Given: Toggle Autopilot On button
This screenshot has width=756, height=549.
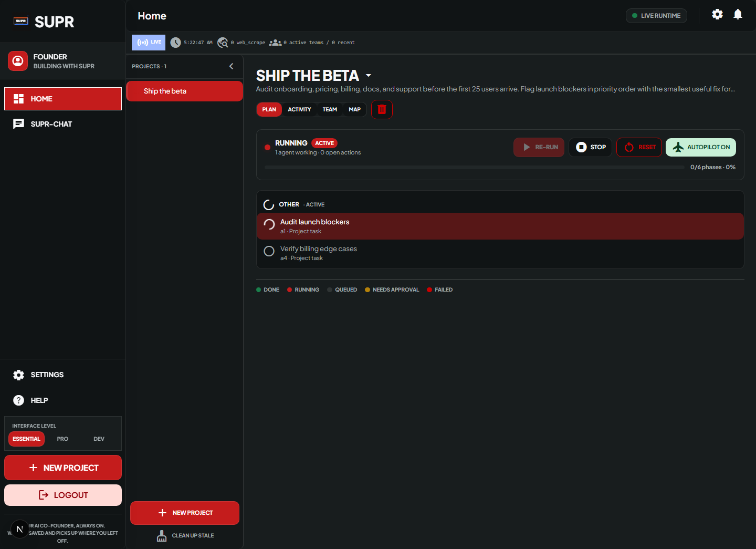Looking at the screenshot, I should click(701, 147).
